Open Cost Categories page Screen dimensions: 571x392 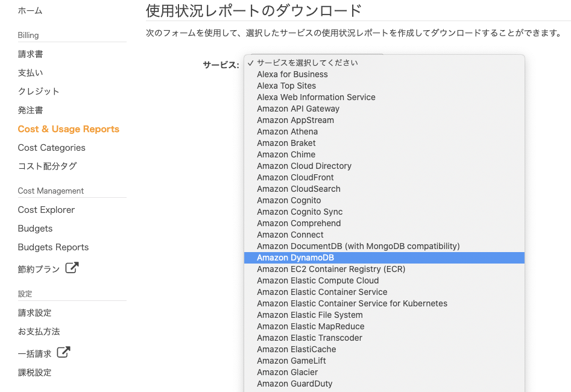(x=51, y=148)
